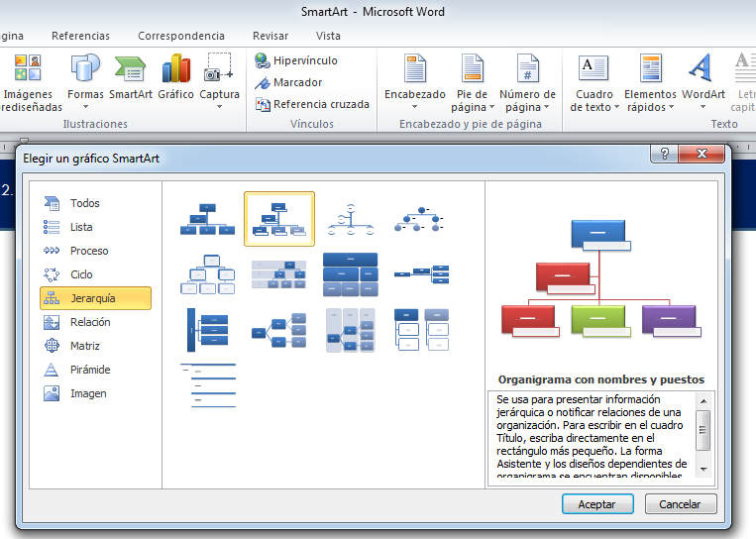Insert a Hipervínculo link

point(296,60)
